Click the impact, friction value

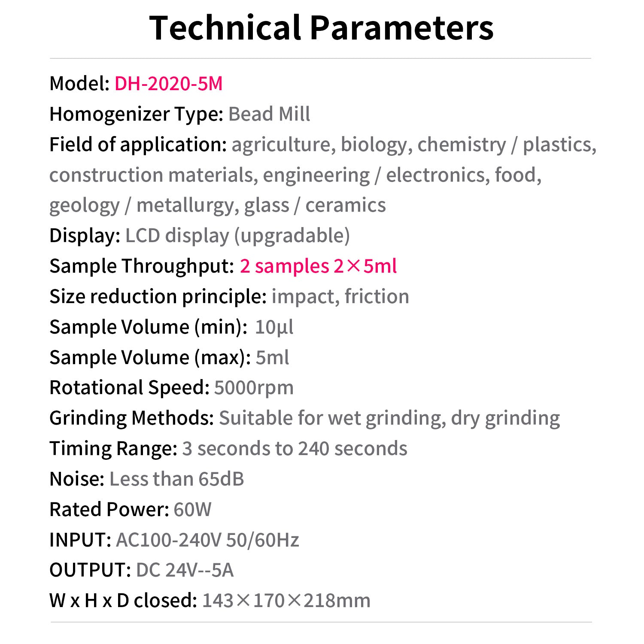(x=340, y=297)
